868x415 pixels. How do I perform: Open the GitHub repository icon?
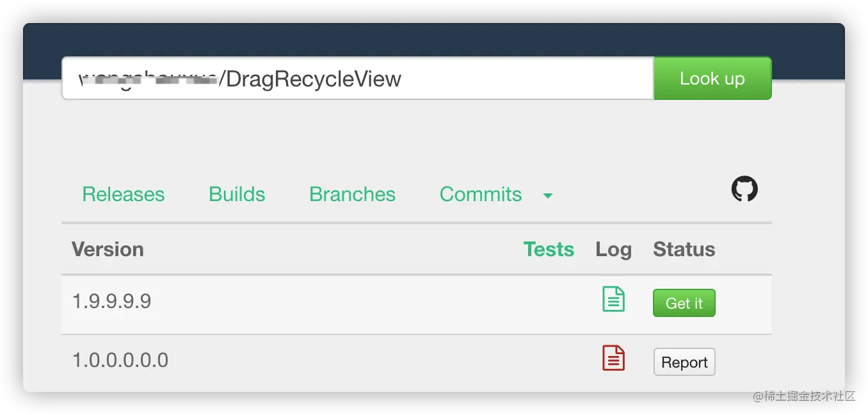[744, 190]
